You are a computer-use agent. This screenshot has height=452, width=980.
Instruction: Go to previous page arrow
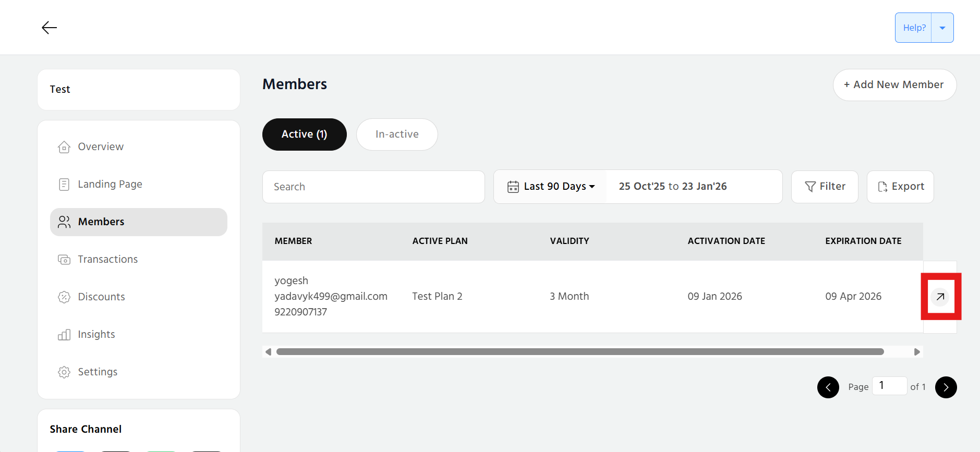point(828,387)
